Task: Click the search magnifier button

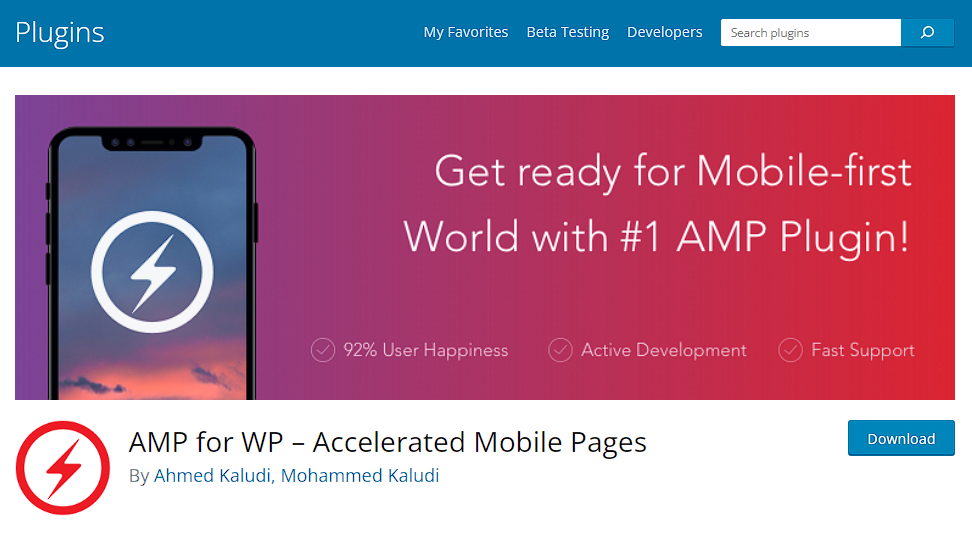Action: (x=927, y=32)
